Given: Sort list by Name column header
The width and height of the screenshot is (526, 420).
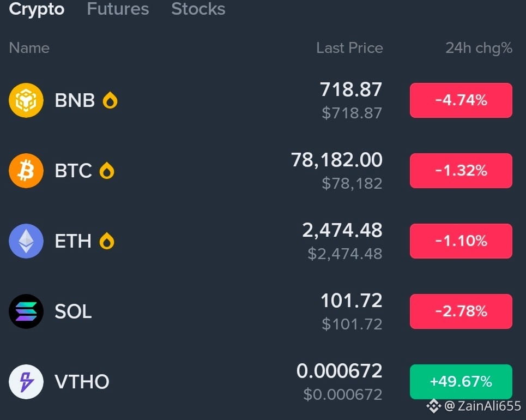Looking at the screenshot, I should pos(29,48).
